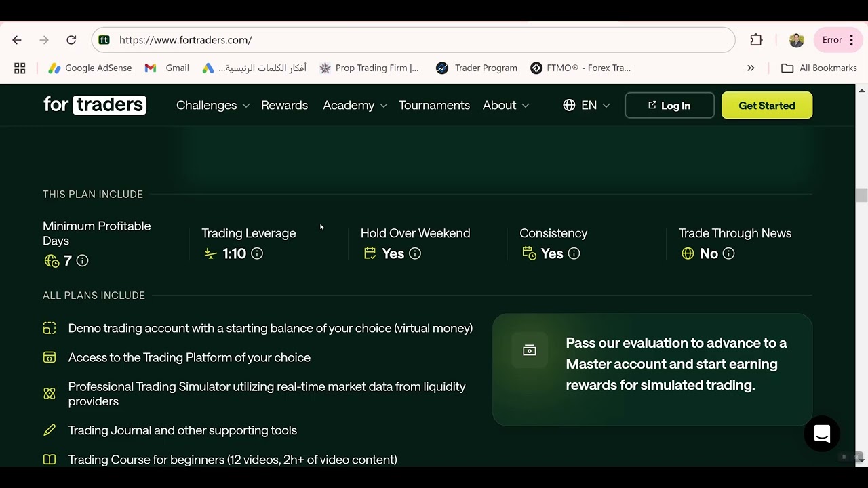Click 'Access to the Trading Platform' text
Image resolution: width=868 pixels, height=488 pixels.
189,357
